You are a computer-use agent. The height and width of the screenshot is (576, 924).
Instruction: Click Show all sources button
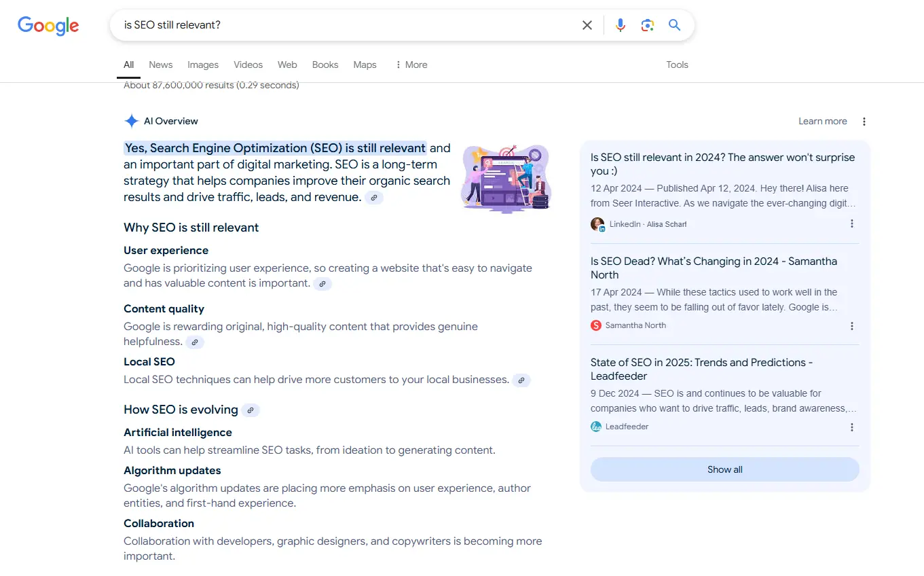click(x=725, y=469)
